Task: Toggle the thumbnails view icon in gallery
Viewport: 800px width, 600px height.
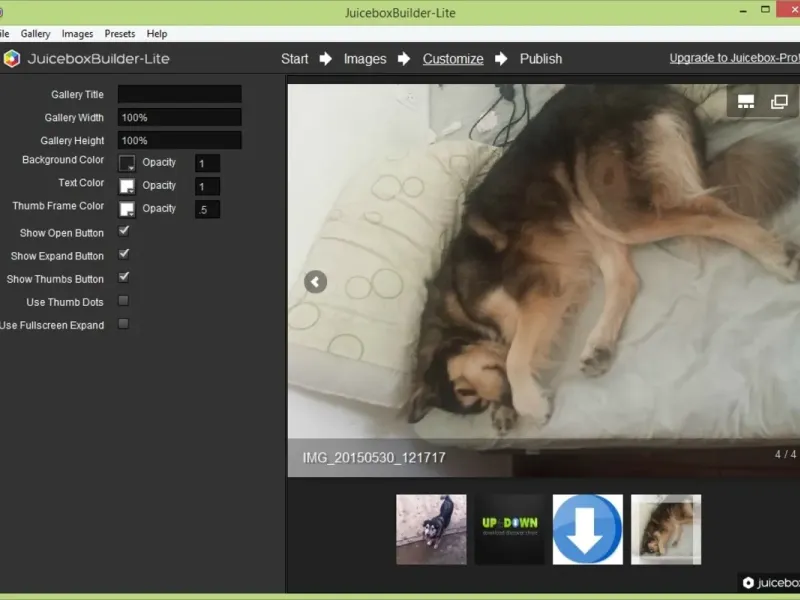Action: point(745,102)
